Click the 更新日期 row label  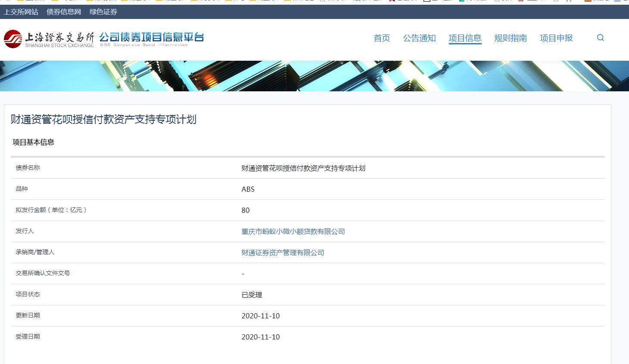(28, 315)
